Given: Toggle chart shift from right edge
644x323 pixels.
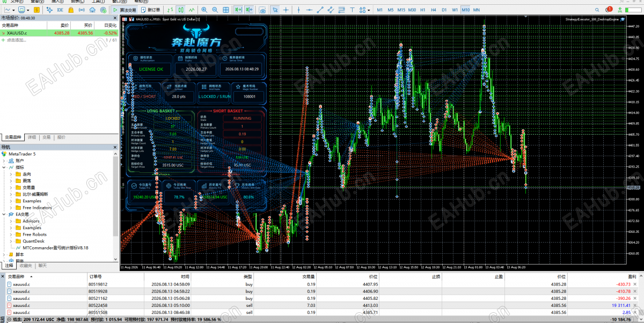Looking at the screenshot, I should [249, 10].
